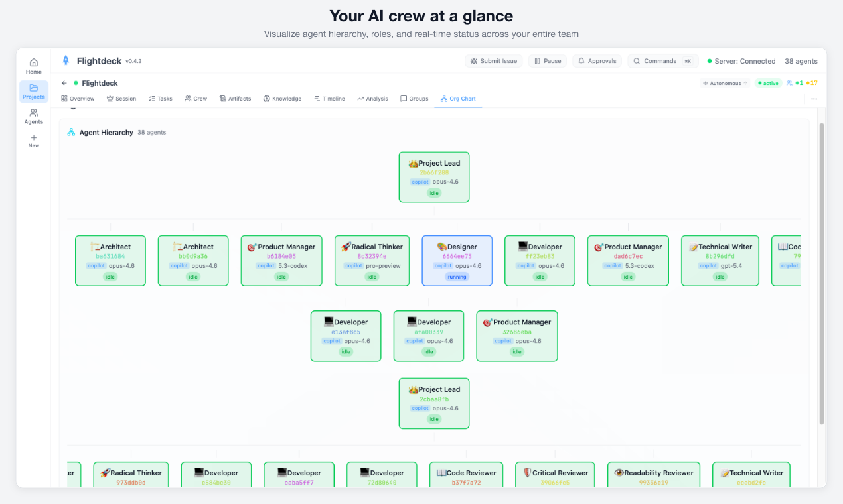Select the Timeline view icon
The width and height of the screenshot is (843, 504).
tap(317, 98)
